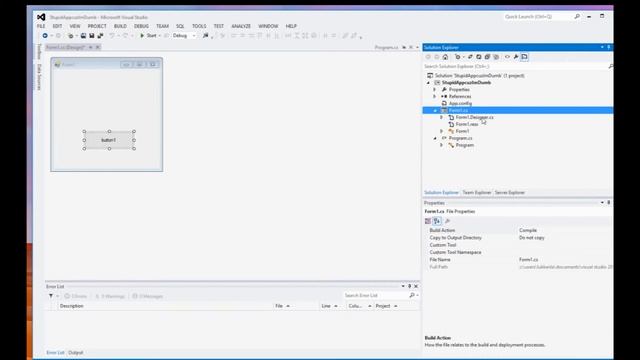
Task: Open the WINDOW menu
Action: (x=268, y=26)
